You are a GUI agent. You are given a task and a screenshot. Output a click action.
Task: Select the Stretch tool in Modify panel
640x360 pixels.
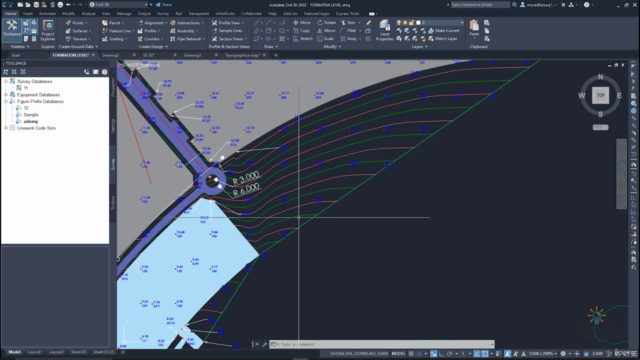303,39
